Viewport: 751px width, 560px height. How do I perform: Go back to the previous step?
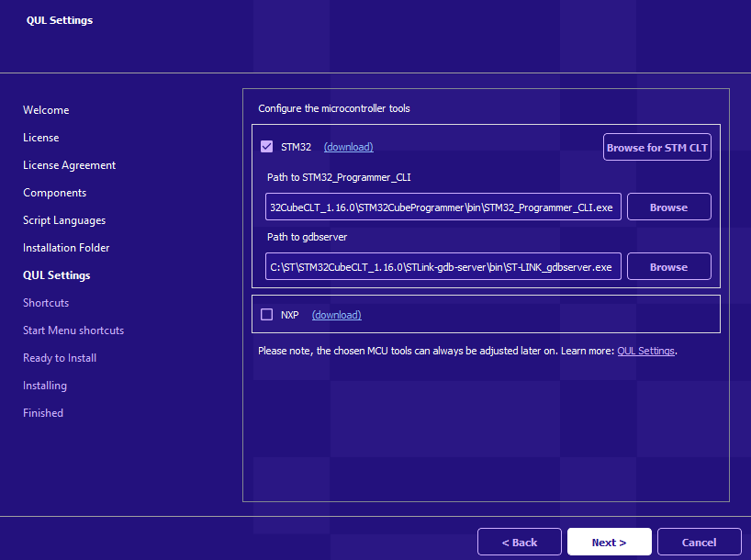[519, 543]
